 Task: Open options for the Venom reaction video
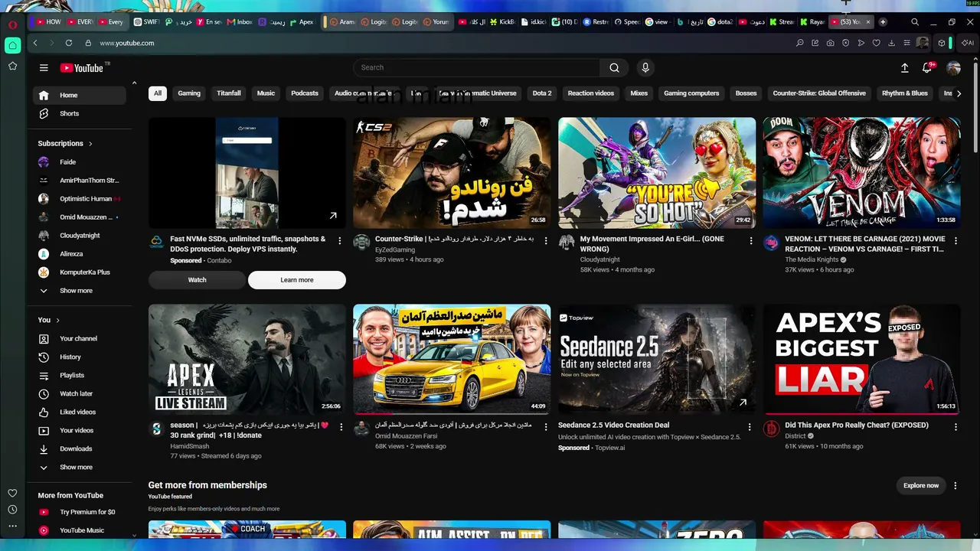click(955, 240)
